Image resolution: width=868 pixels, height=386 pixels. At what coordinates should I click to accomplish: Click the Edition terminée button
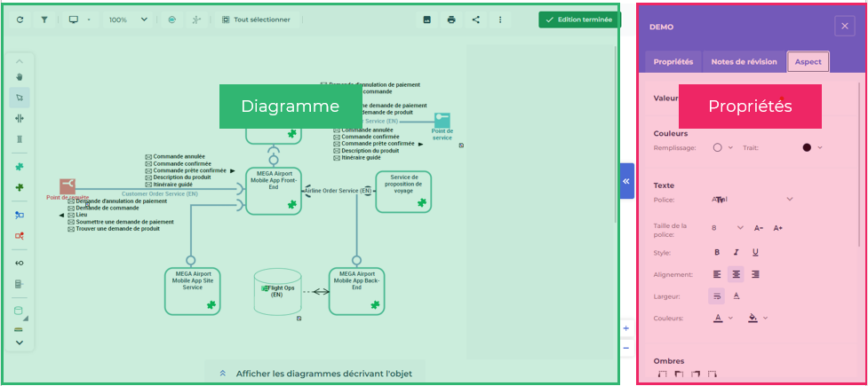coord(579,20)
